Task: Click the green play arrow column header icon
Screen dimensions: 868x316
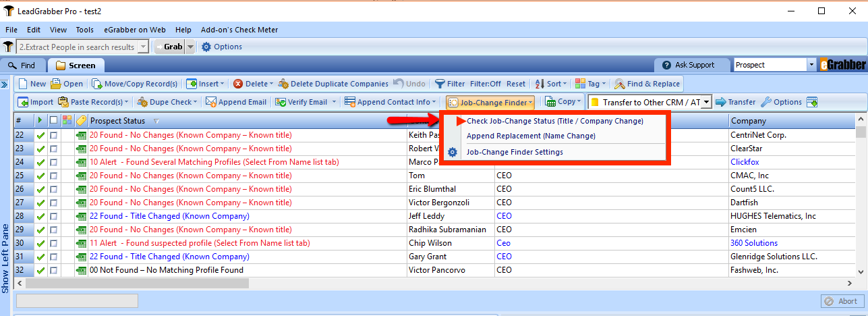Action: tap(40, 121)
